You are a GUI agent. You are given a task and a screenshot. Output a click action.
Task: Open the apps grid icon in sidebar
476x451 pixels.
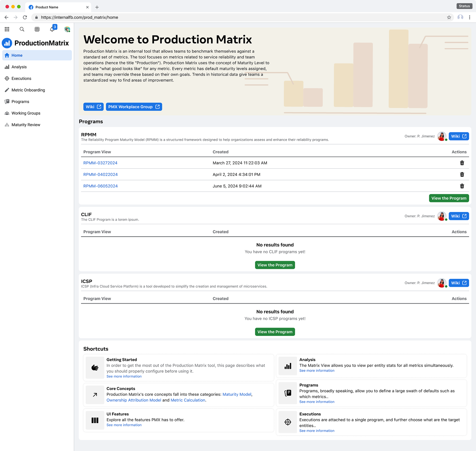(x=7, y=29)
